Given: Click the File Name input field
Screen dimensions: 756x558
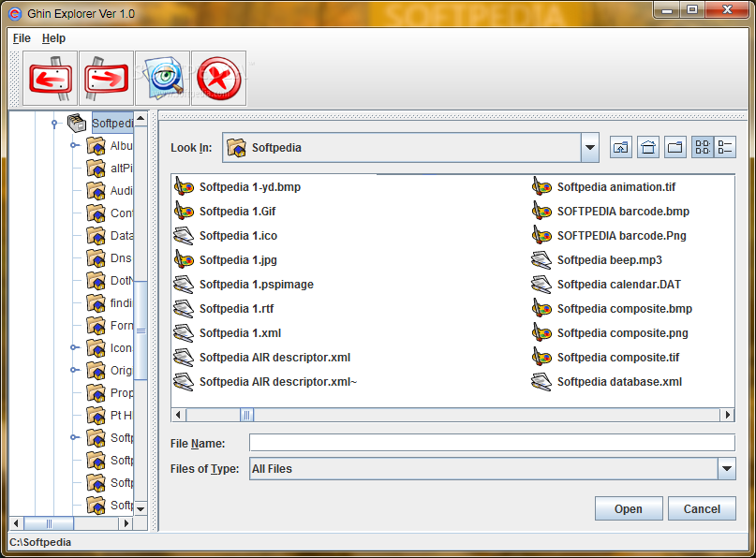Looking at the screenshot, I should click(x=492, y=443).
